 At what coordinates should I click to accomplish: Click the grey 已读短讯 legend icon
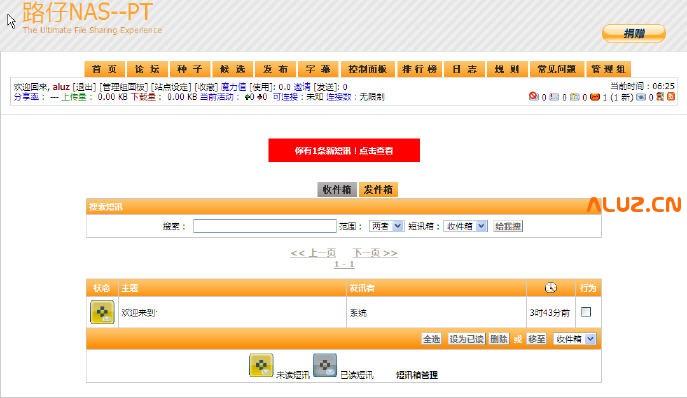[325, 365]
